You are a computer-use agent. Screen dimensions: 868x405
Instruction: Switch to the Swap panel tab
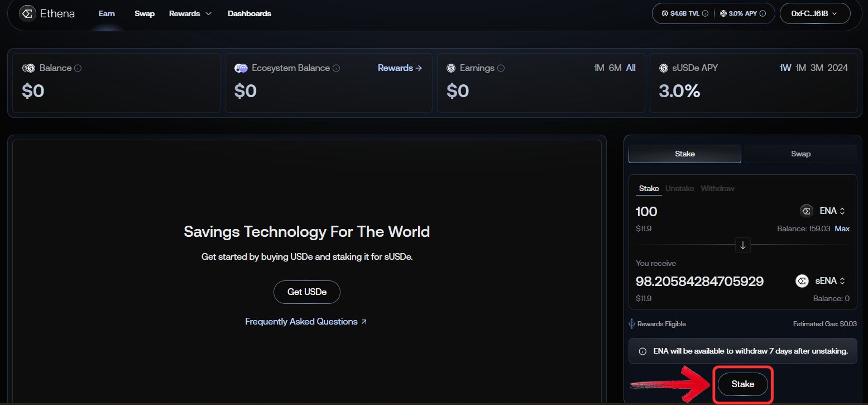(x=800, y=154)
